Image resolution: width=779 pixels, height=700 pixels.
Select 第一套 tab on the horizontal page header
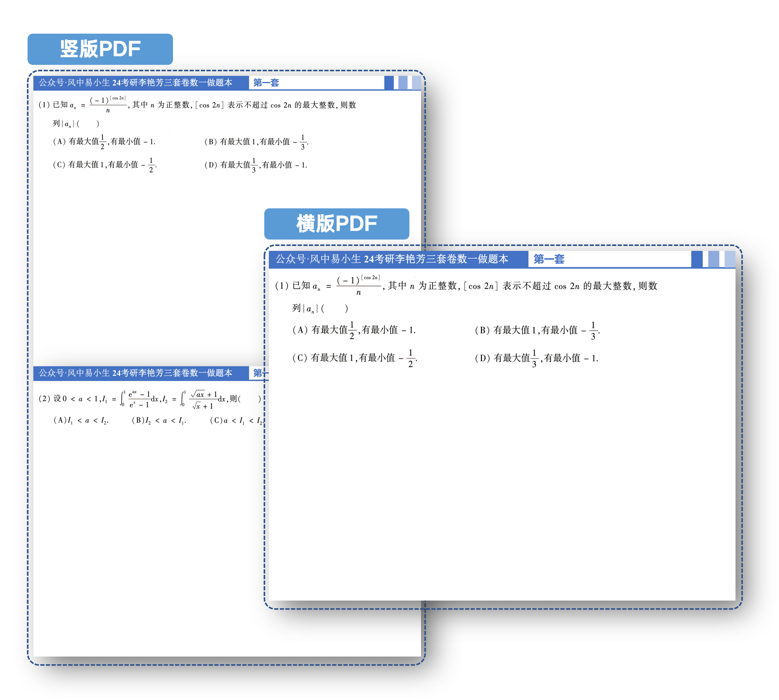[x=549, y=259]
